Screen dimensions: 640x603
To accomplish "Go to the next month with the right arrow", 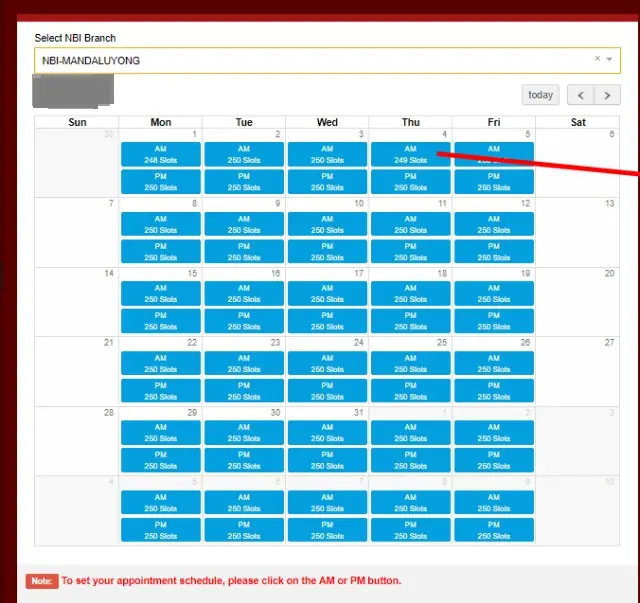I will 607,95.
